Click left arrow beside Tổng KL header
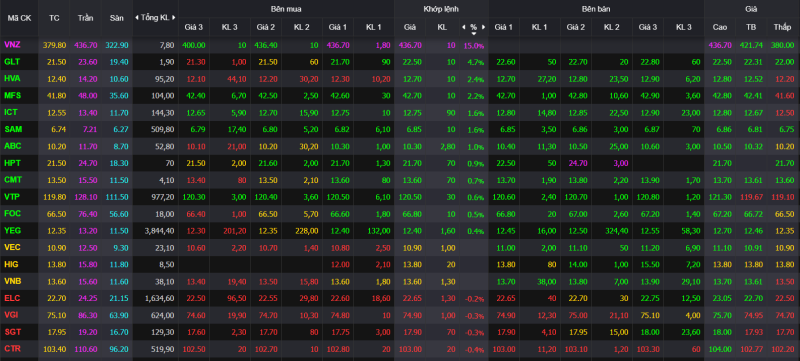The width and height of the screenshot is (800, 361). click(137, 18)
